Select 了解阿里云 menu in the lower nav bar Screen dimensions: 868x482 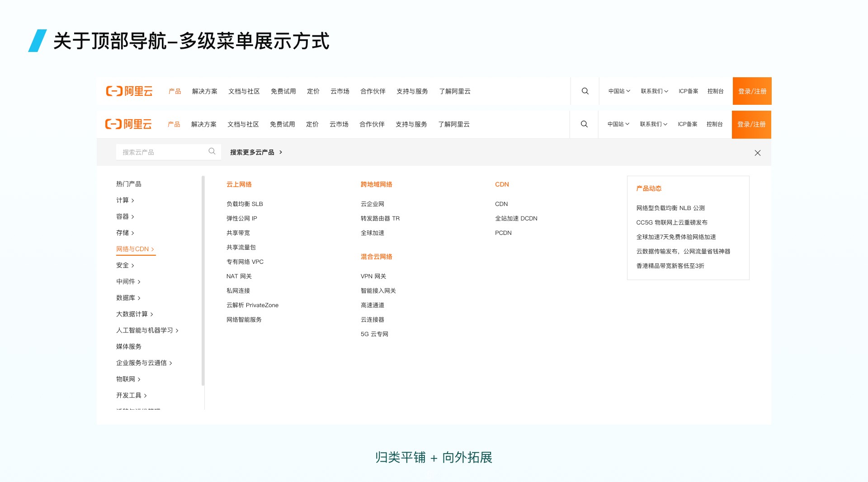[x=454, y=124]
